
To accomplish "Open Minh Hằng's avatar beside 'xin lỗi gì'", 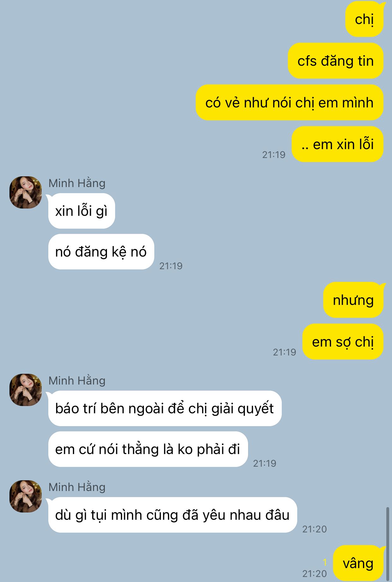I will coord(26,192).
